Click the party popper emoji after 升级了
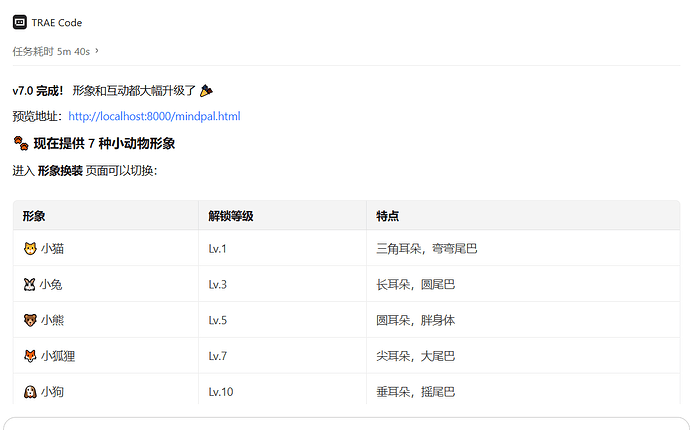690x430 pixels. click(206, 91)
